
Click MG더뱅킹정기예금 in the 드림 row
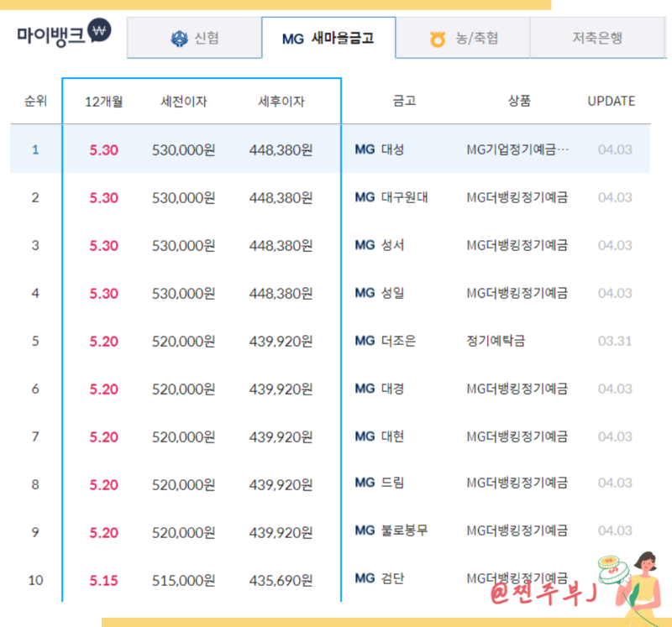click(x=517, y=483)
